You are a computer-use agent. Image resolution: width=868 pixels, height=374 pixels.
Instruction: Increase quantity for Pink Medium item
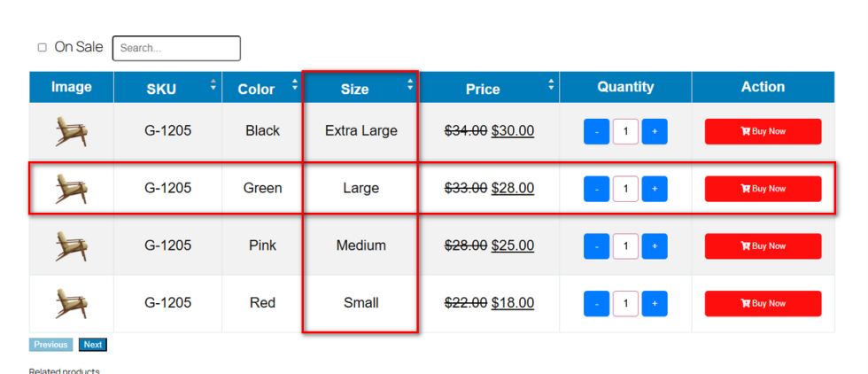pos(655,246)
